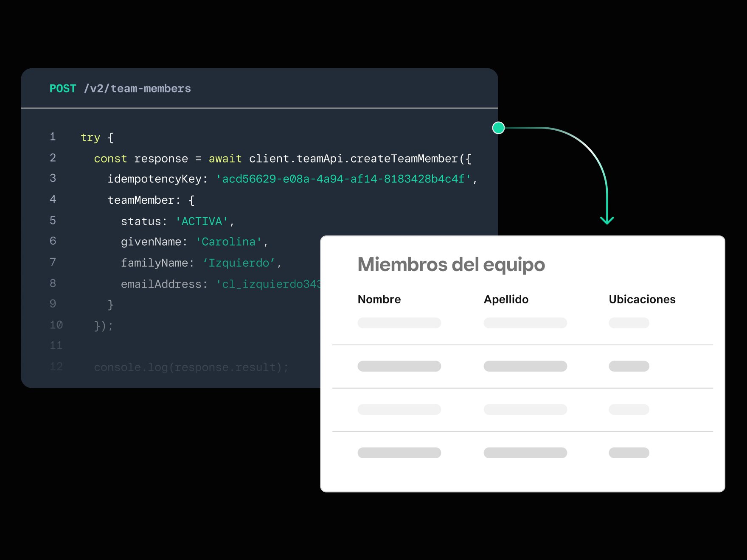Click second row Apellido placeholder
The image size is (747, 560).
tap(525, 366)
